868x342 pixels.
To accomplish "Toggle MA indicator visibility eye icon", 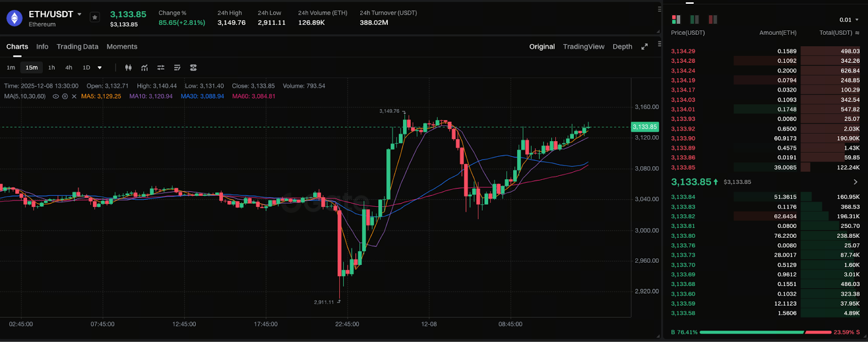I will pos(55,97).
